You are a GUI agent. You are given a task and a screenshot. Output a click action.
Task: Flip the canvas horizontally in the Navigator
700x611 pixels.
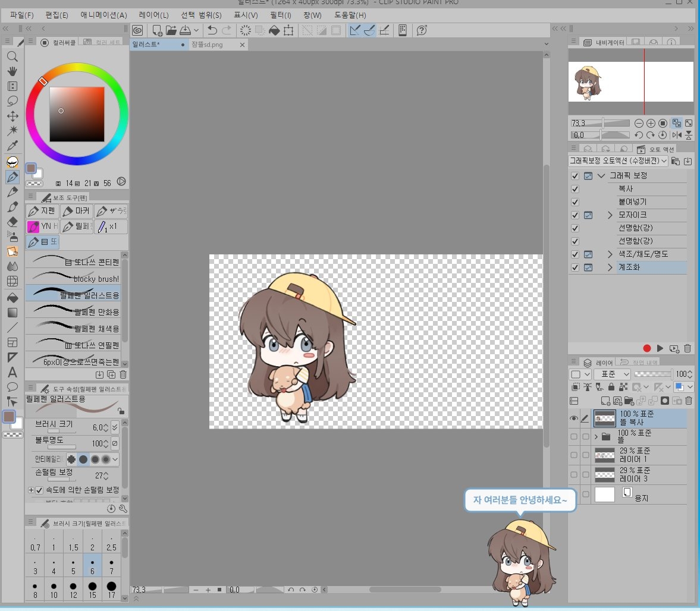(x=677, y=135)
